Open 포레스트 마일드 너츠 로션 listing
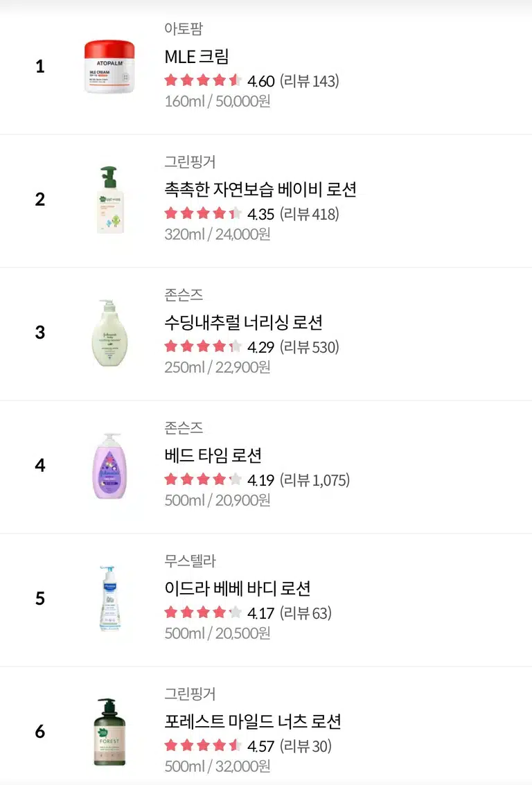The height and width of the screenshot is (785, 532). 253,721
